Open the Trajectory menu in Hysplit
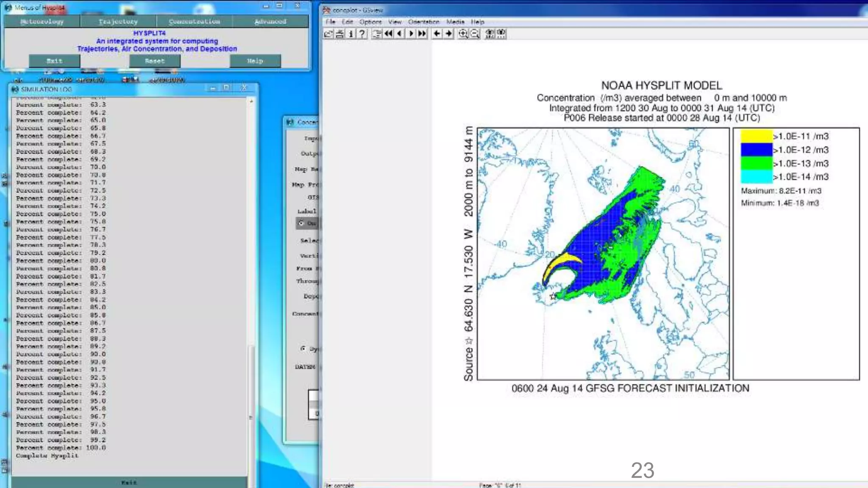 118,21
